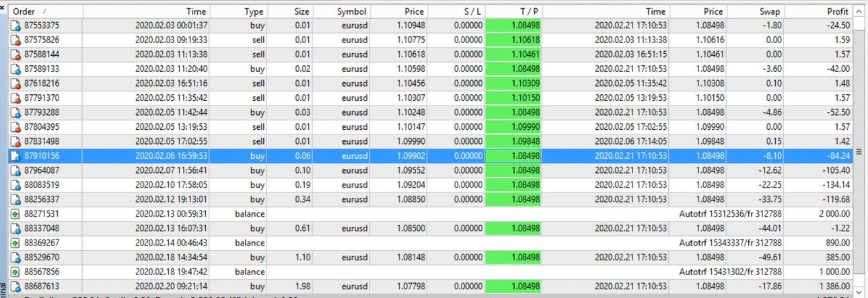Click the buy icon for order 87589133
The height and width of the screenshot is (298, 868).
click(x=15, y=69)
